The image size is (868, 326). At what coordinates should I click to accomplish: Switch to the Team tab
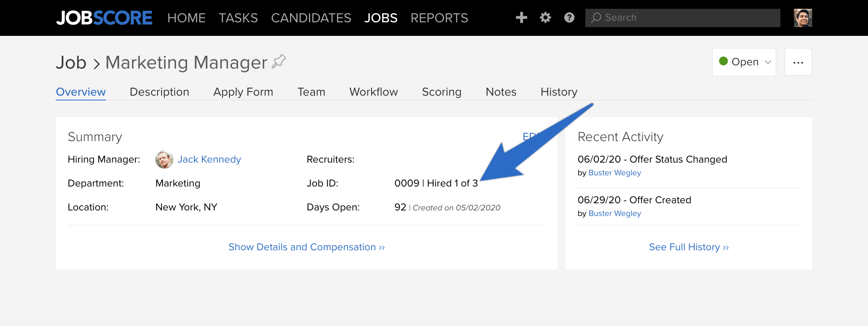coord(311,92)
